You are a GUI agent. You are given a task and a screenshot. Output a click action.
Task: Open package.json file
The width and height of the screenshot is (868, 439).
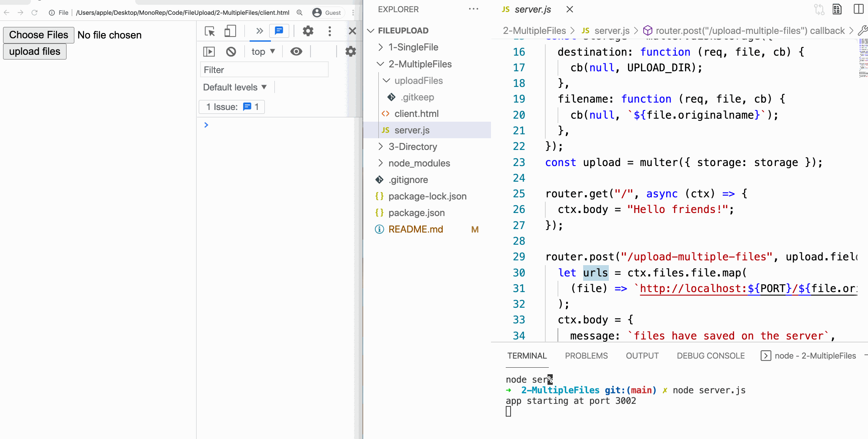tap(427, 213)
